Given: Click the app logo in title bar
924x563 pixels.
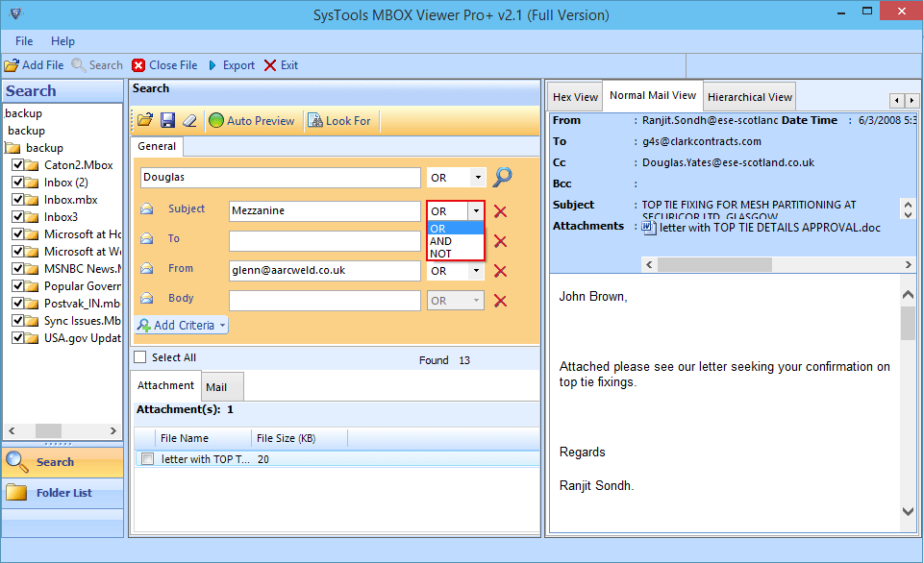Looking at the screenshot, I should (x=16, y=13).
